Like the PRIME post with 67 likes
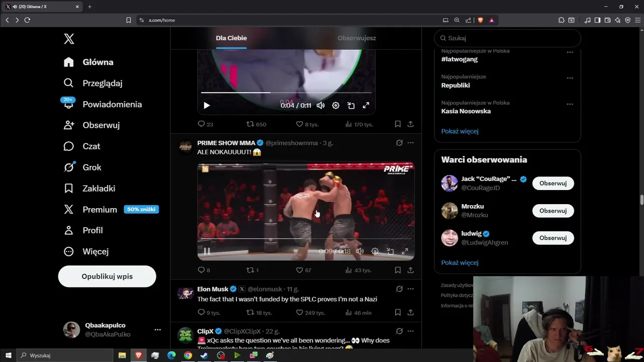The image size is (644, 362). [303, 270]
